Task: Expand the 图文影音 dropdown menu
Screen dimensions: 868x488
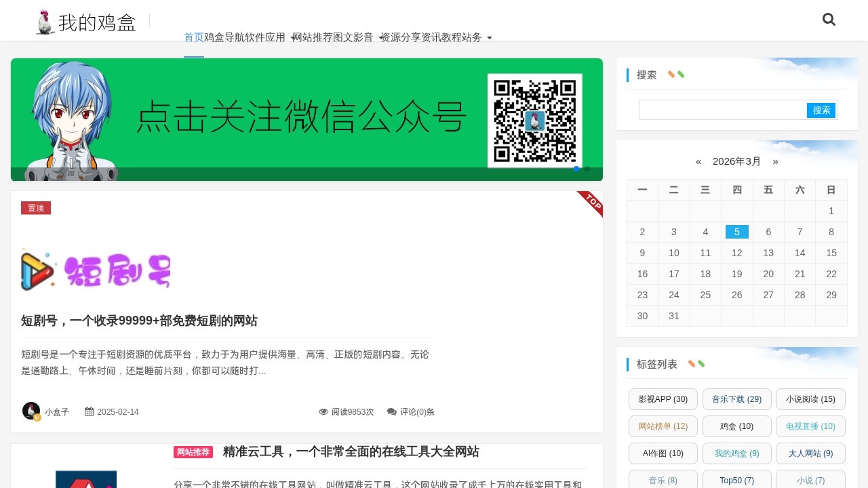Action: tap(353, 37)
